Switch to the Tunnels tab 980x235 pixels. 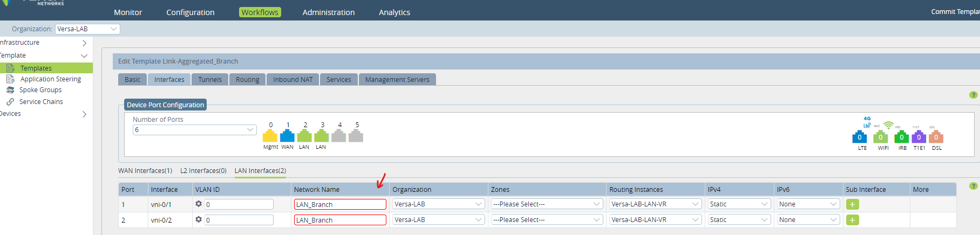click(210, 79)
